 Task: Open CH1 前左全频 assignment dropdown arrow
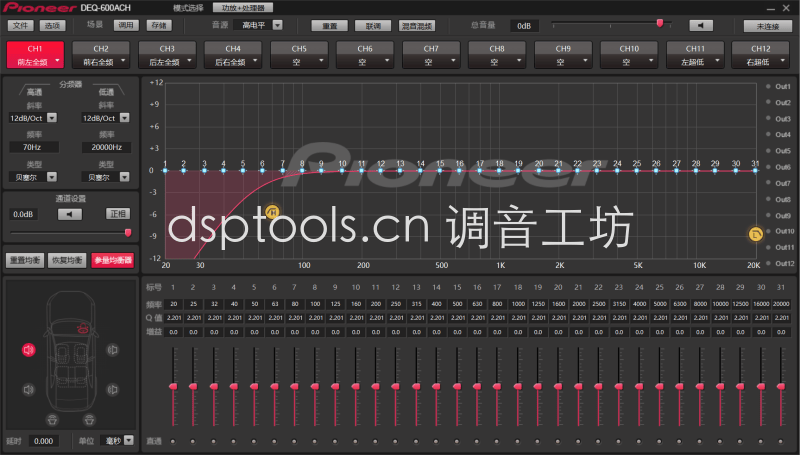[57, 61]
